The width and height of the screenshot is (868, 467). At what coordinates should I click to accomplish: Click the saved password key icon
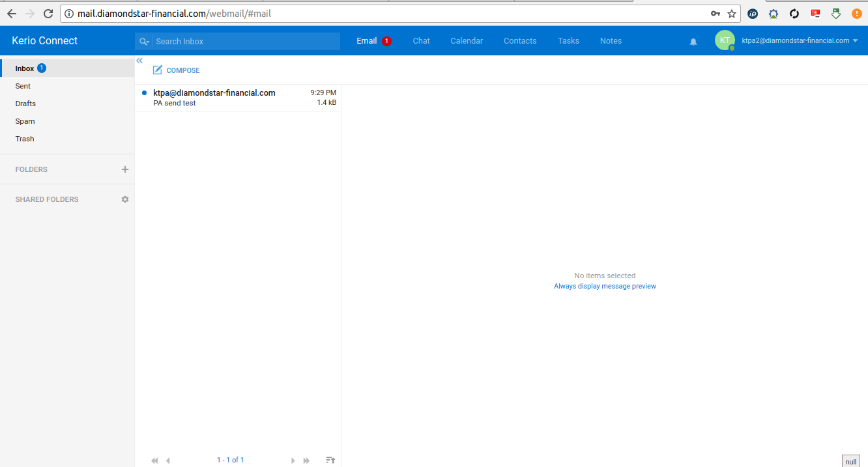[x=715, y=14]
